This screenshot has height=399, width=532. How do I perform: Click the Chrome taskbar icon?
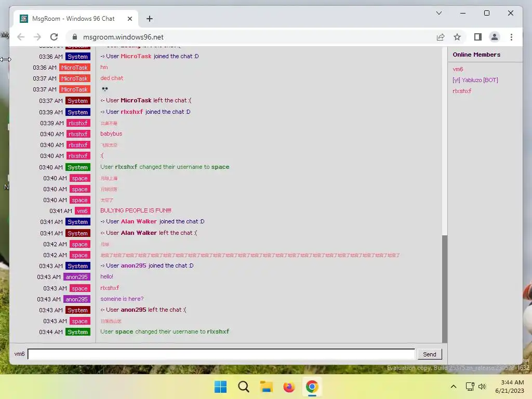312,387
